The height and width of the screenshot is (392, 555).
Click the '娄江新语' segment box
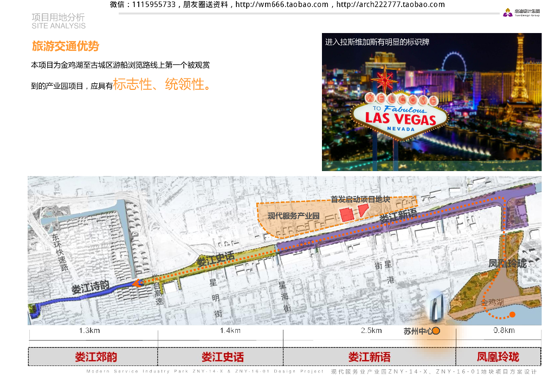369,357
